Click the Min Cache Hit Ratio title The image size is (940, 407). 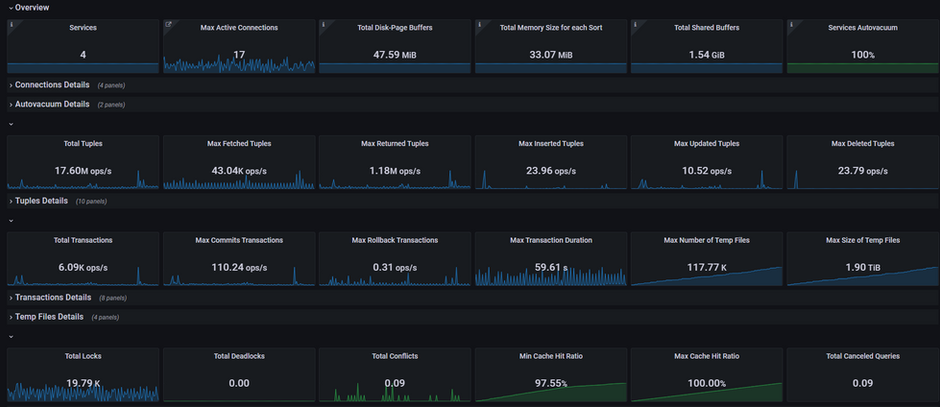tap(550, 356)
